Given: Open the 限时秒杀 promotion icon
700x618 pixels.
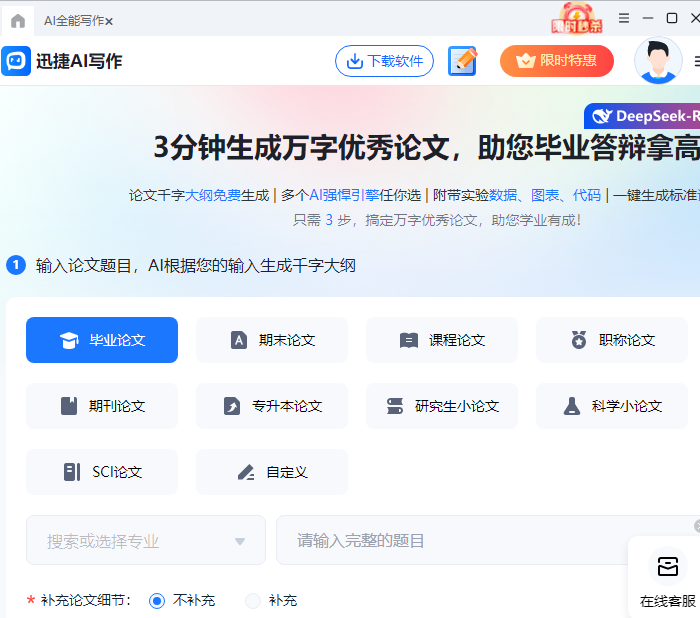Looking at the screenshot, I should click(576, 18).
